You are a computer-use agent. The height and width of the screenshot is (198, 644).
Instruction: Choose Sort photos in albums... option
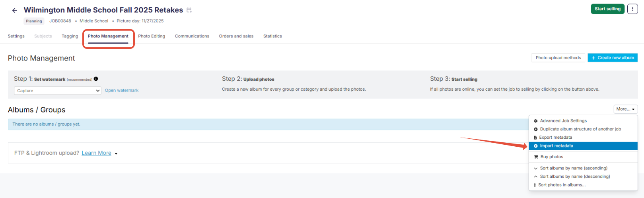[583, 185]
